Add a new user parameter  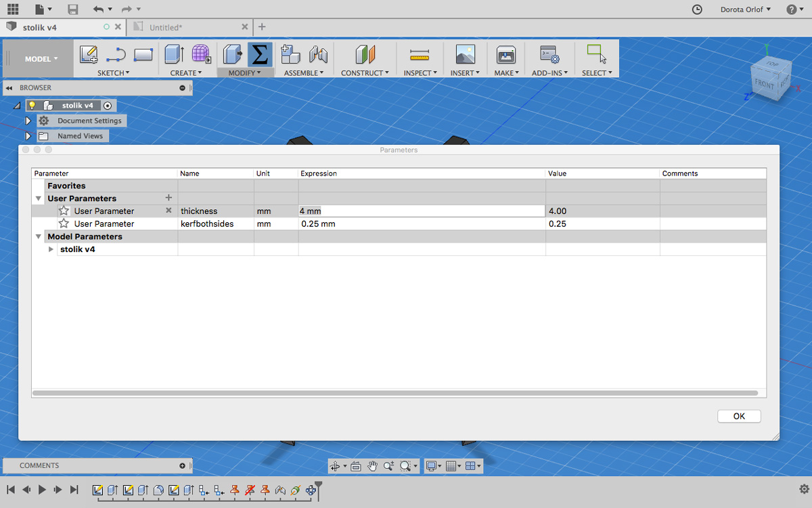(168, 198)
